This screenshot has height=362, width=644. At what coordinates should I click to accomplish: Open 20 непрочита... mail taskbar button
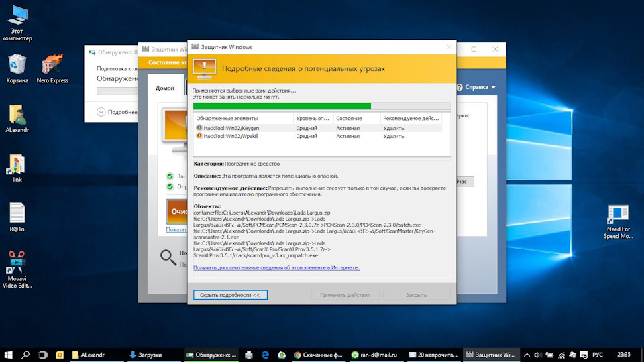point(433,355)
